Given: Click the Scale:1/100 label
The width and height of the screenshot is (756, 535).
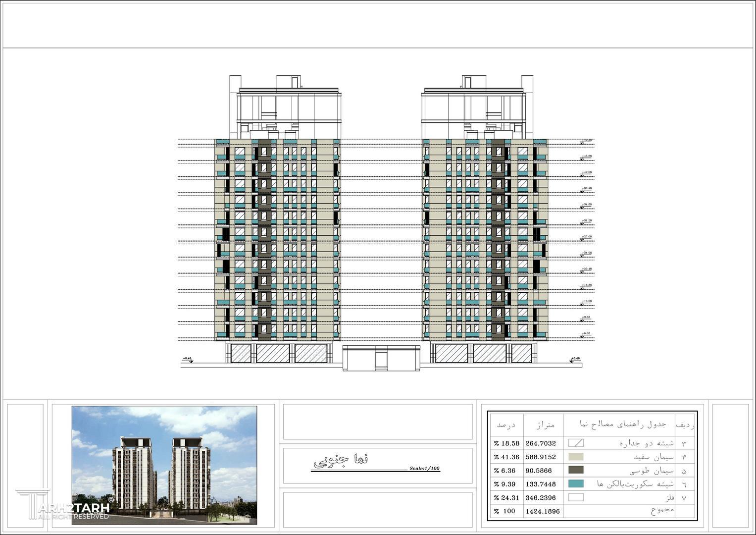Looking at the screenshot, I should [x=424, y=469].
